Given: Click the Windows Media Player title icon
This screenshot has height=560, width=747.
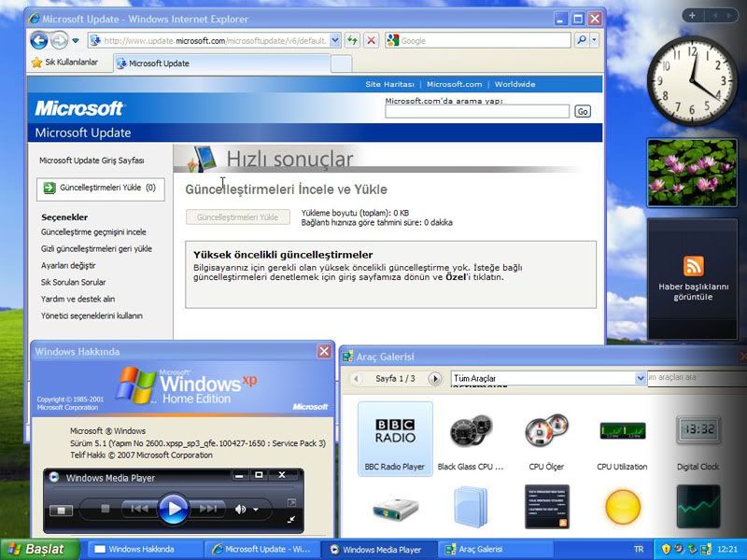Looking at the screenshot, I should [x=54, y=477].
